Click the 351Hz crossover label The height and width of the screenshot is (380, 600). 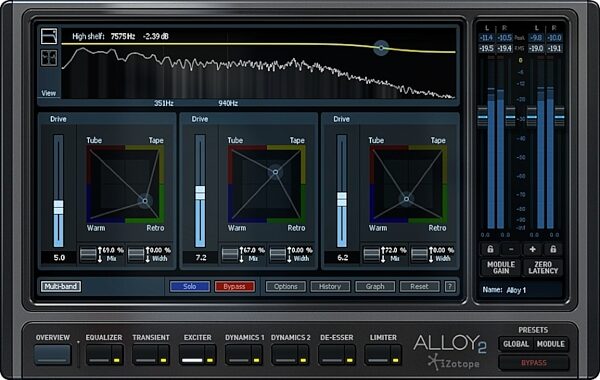[x=164, y=103]
